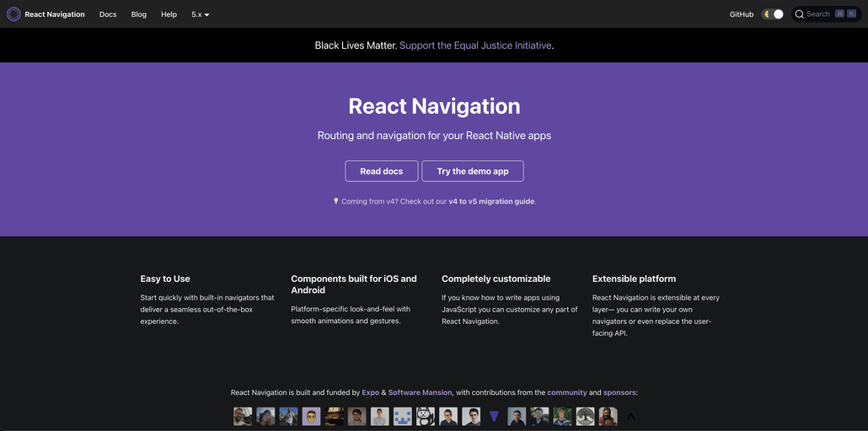Image resolution: width=868 pixels, height=431 pixels.
Task: Open Support the Equal Justice Initiative link
Action: point(475,45)
